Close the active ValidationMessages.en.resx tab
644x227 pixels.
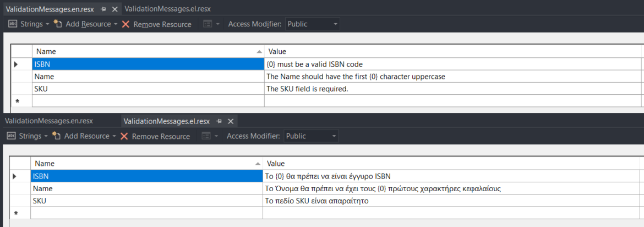click(x=114, y=9)
